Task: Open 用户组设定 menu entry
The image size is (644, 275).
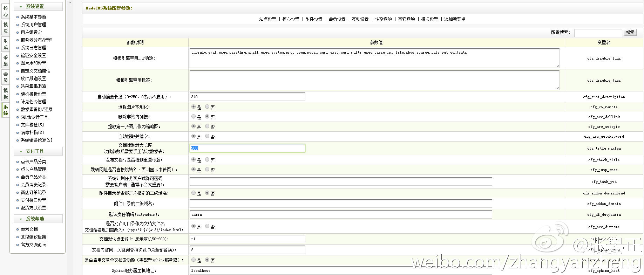Action: tap(31, 32)
